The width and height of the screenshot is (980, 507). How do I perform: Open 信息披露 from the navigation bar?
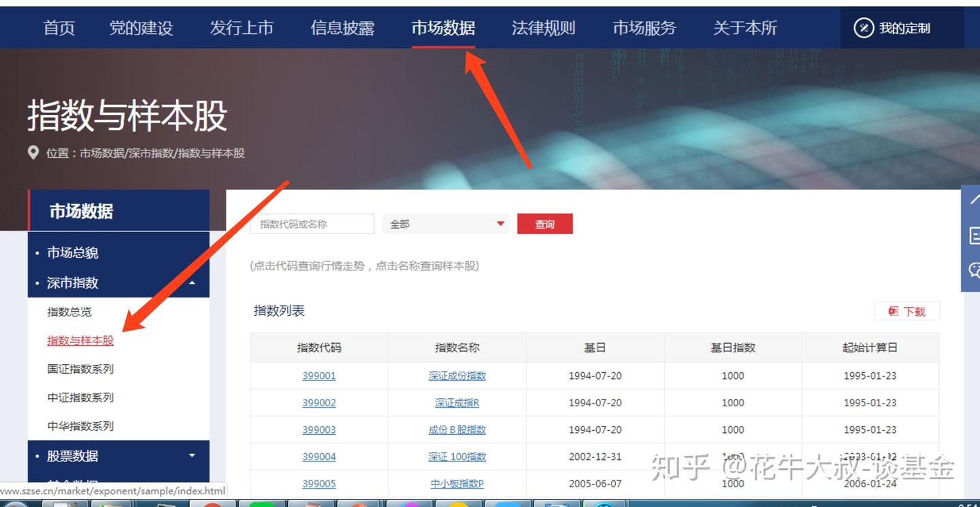[342, 28]
